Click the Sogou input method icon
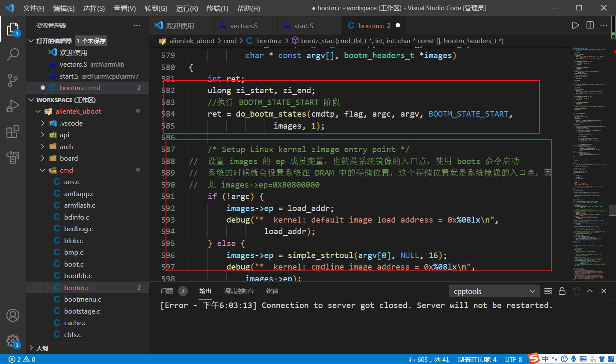 click(534, 358)
